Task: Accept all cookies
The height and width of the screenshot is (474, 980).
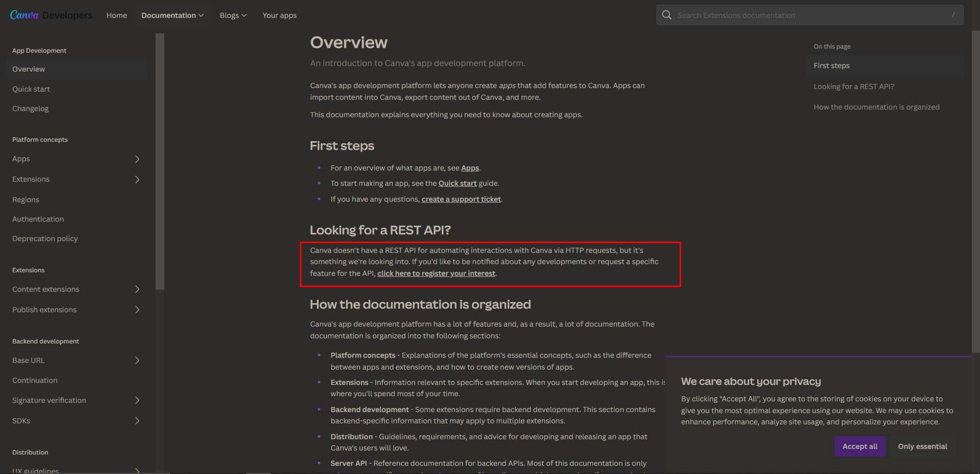Action: 860,446
